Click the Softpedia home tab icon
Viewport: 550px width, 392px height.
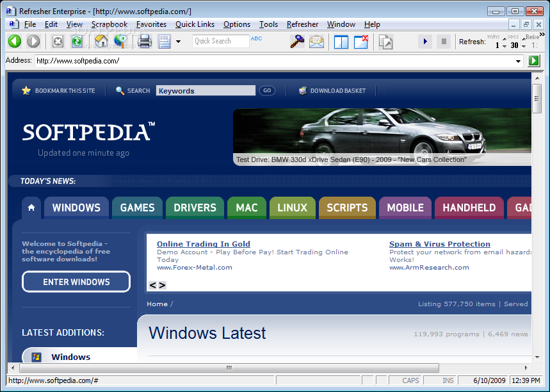[31, 208]
